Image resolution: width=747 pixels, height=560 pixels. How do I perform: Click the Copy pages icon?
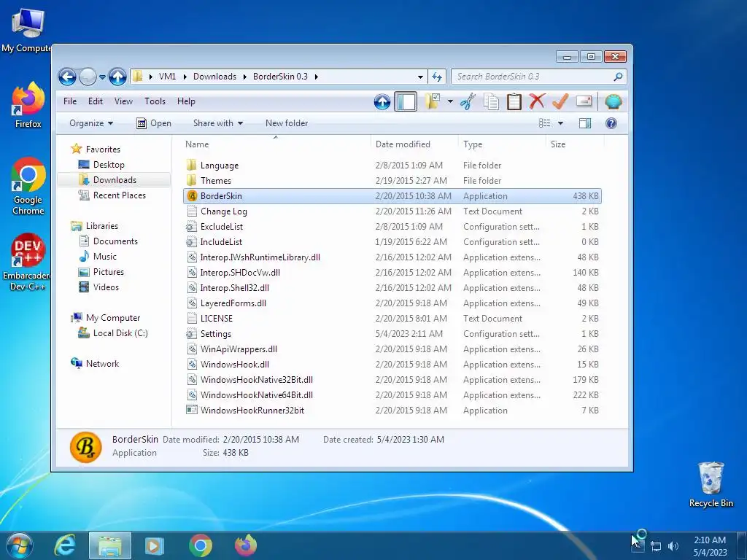pos(491,101)
